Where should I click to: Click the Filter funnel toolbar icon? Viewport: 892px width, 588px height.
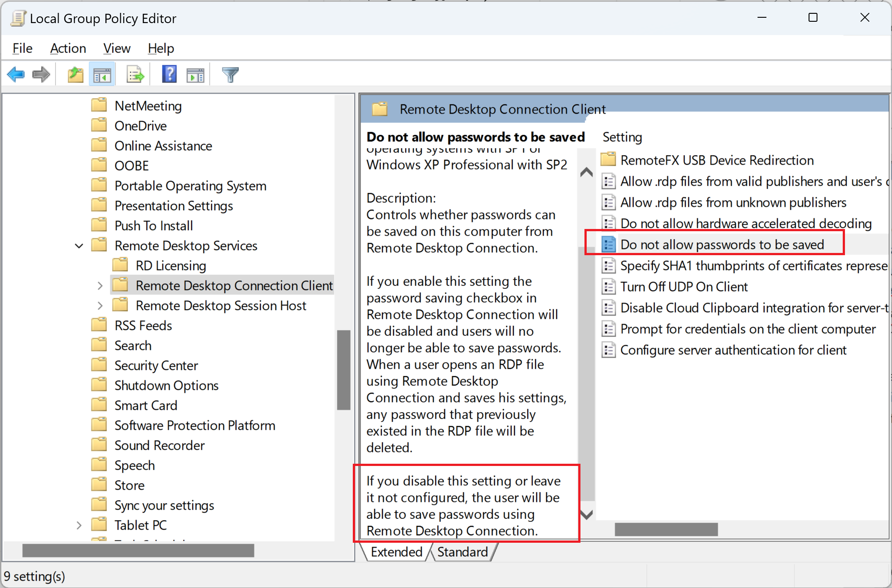coord(230,75)
